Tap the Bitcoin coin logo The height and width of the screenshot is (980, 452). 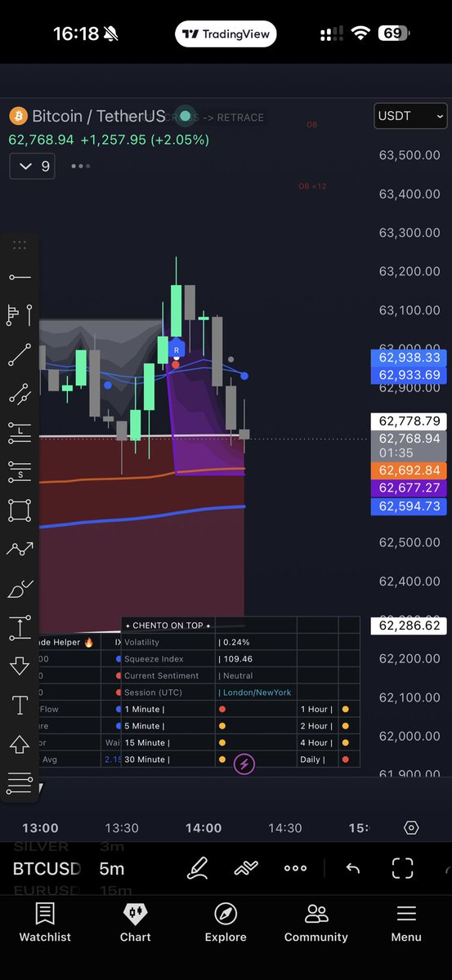[18, 116]
